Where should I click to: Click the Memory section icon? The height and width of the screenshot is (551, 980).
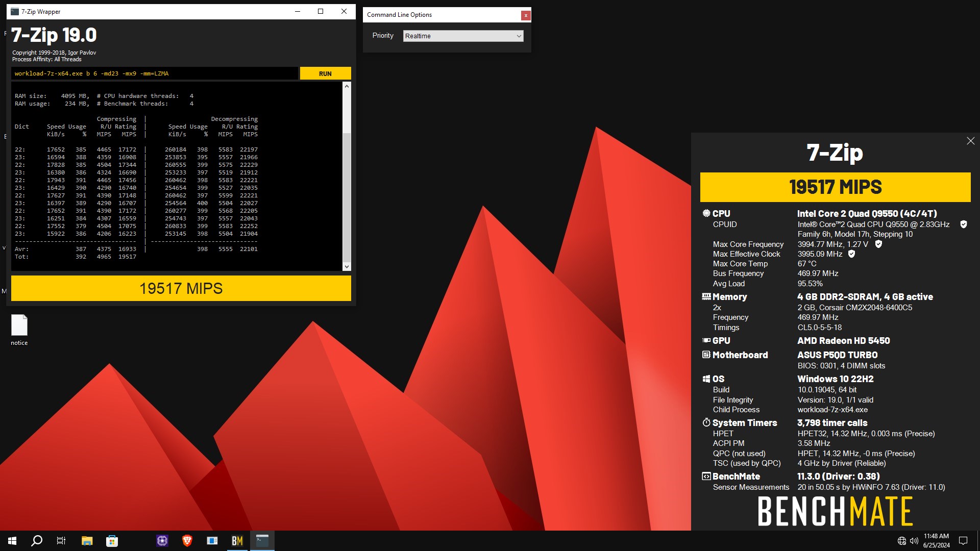[706, 296]
